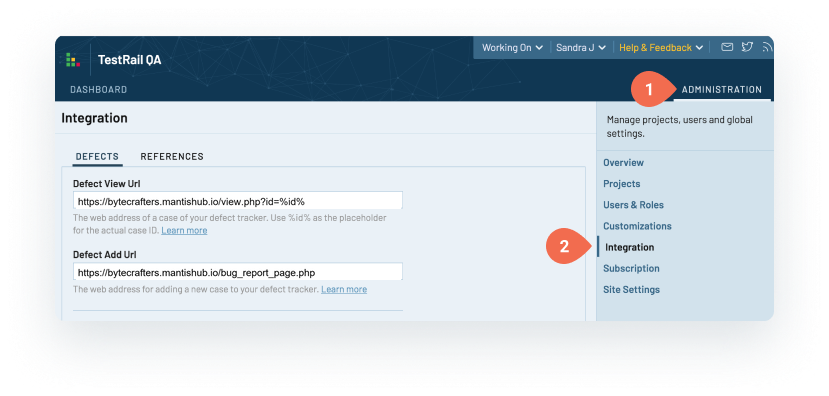Open the Sandra J user menu

pos(581,48)
